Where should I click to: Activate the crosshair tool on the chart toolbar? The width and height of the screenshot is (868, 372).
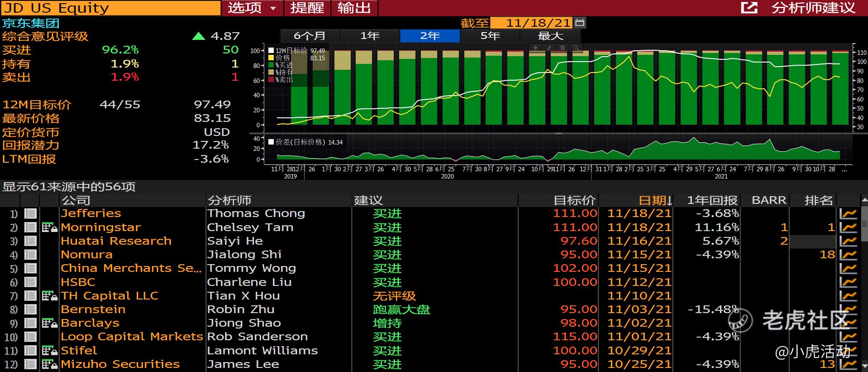536,48
